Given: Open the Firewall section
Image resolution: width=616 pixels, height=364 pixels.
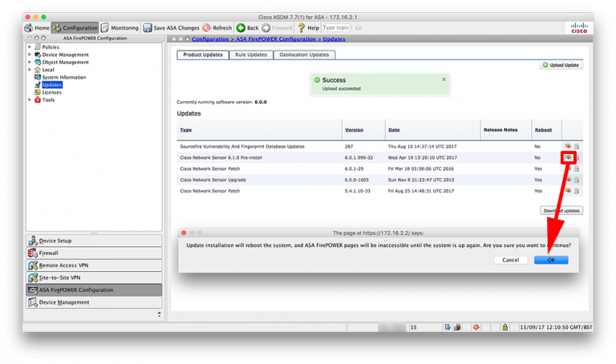Looking at the screenshot, I should click(94, 253).
